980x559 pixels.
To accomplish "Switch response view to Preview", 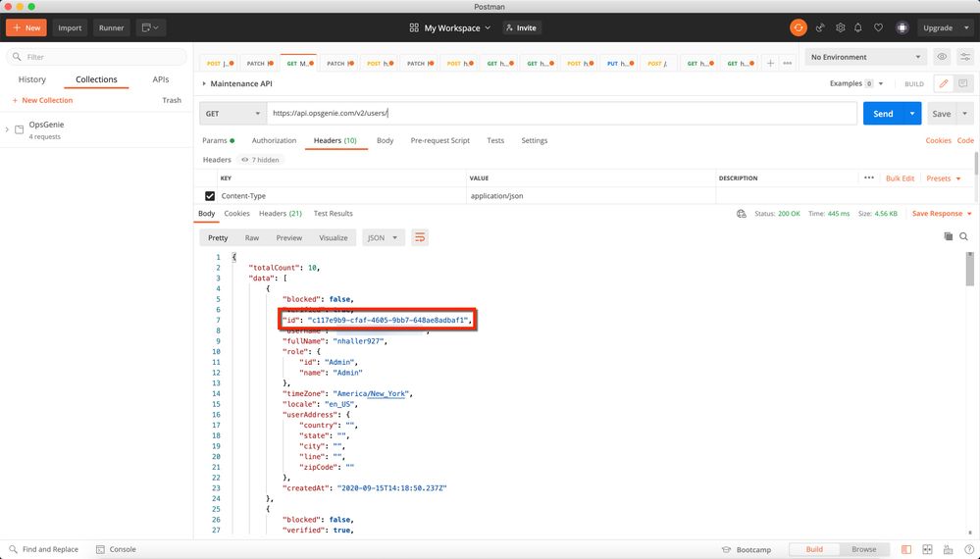I will (288, 237).
